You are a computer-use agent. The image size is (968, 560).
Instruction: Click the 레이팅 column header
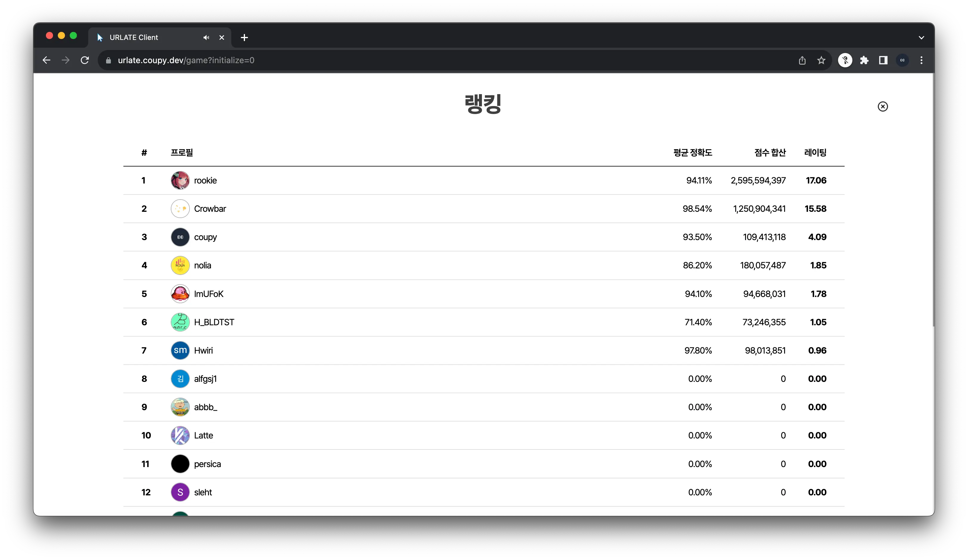coord(815,153)
